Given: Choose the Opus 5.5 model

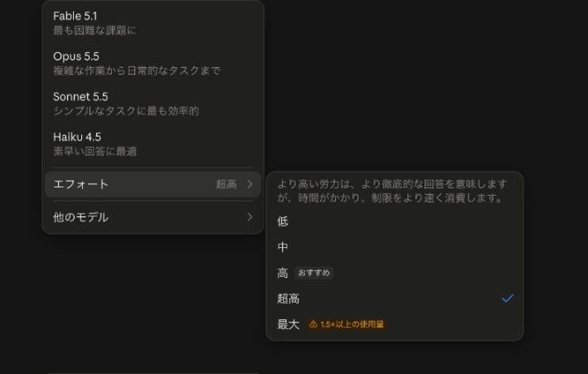Looking at the screenshot, I should tap(153, 63).
